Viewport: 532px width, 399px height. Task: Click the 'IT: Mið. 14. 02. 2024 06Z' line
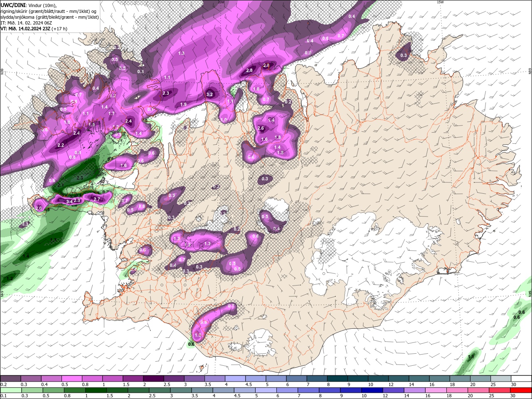(26, 23)
